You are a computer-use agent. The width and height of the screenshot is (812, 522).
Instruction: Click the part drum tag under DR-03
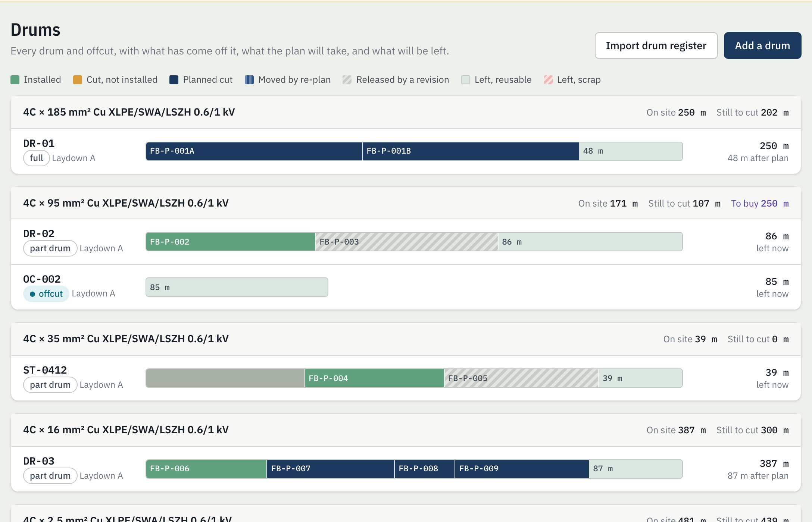pos(50,476)
